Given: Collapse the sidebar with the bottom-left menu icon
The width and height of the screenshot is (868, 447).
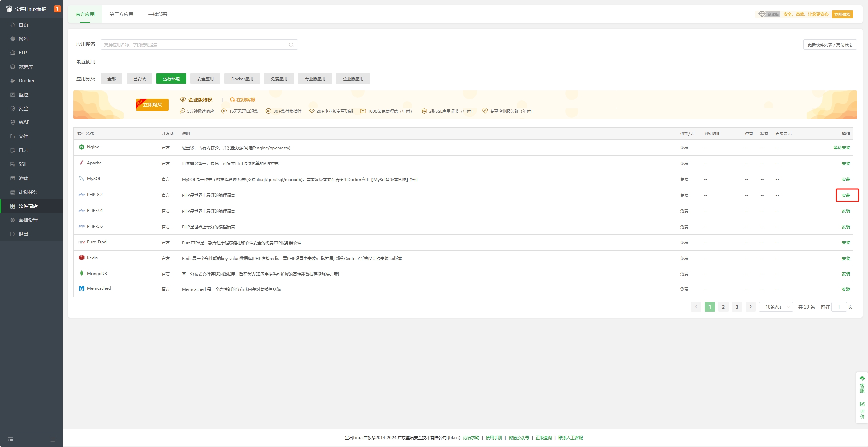Looking at the screenshot, I should tap(10, 440).
